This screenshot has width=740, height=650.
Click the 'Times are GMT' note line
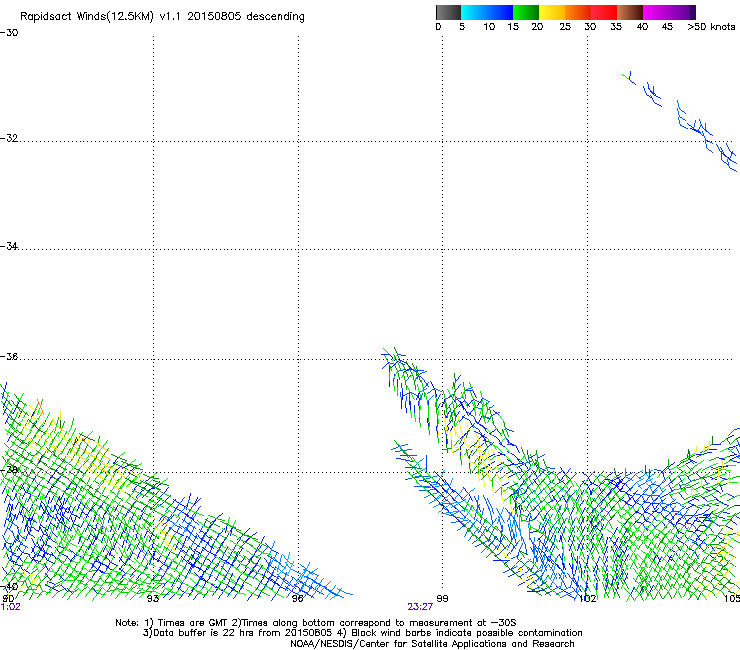pyautogui.click(x=316, y=623)
